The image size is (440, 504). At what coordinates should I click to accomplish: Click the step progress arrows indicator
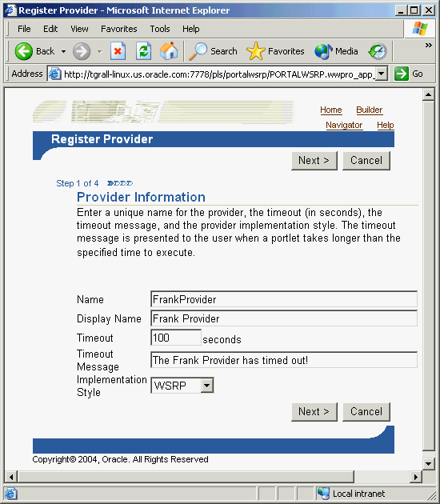(120, 183)
